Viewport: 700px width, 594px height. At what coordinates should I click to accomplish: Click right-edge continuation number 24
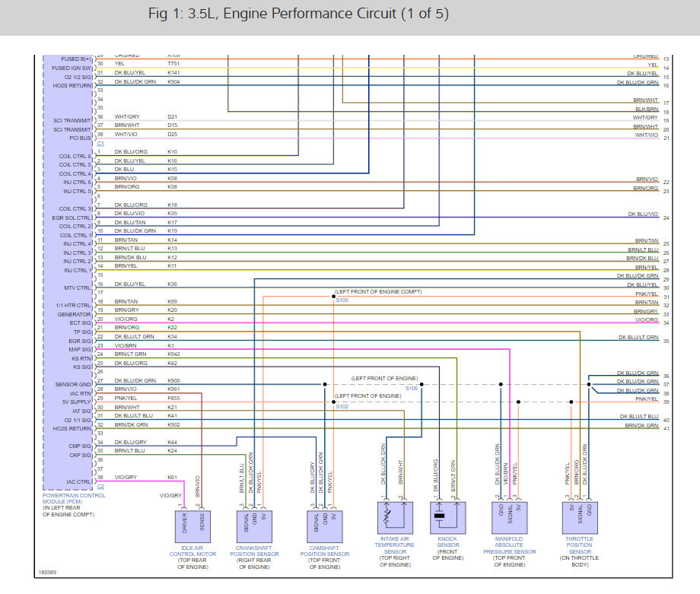pos(666,218)
